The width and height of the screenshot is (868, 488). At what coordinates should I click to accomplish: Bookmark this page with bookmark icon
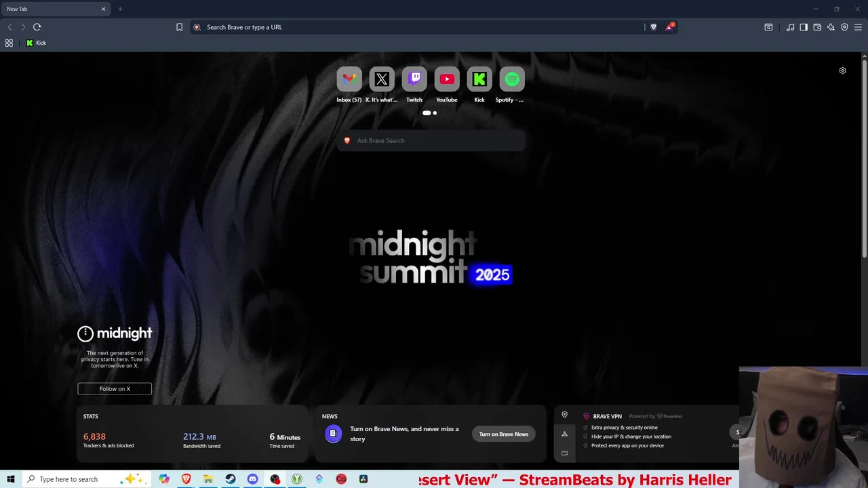179,27
